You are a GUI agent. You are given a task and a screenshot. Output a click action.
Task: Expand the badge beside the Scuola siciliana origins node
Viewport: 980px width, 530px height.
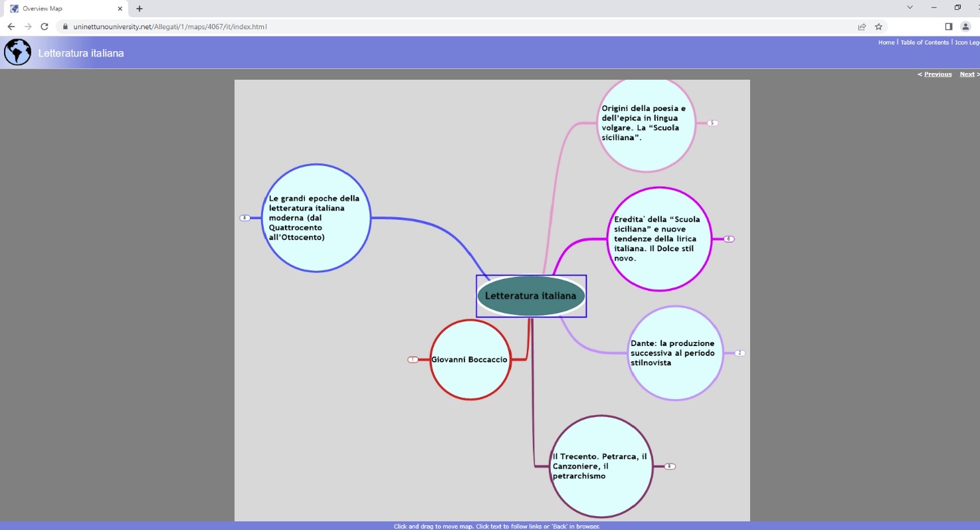tap(712, 124)
